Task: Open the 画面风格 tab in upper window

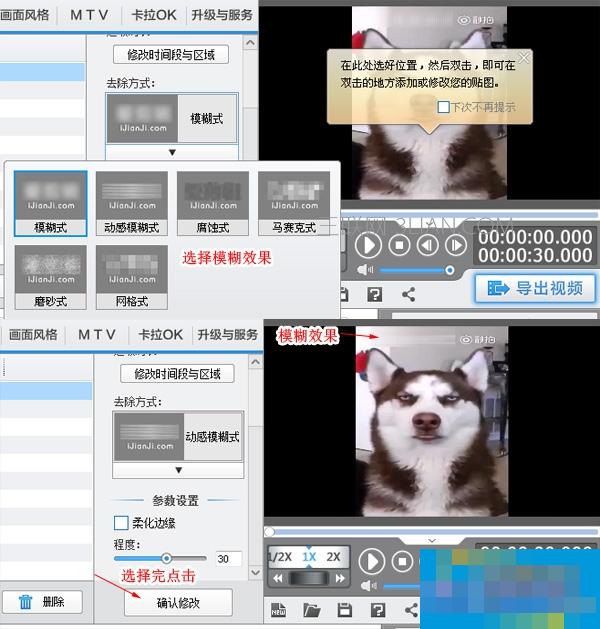Action: pyautogui.click(x=25, y=15)
